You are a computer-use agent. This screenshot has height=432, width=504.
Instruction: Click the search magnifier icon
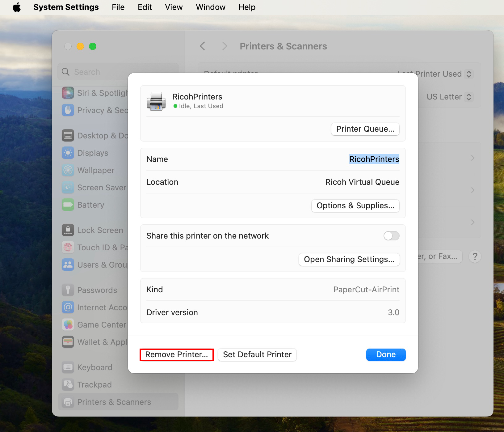pyautogui.click(x=65, y=72)
